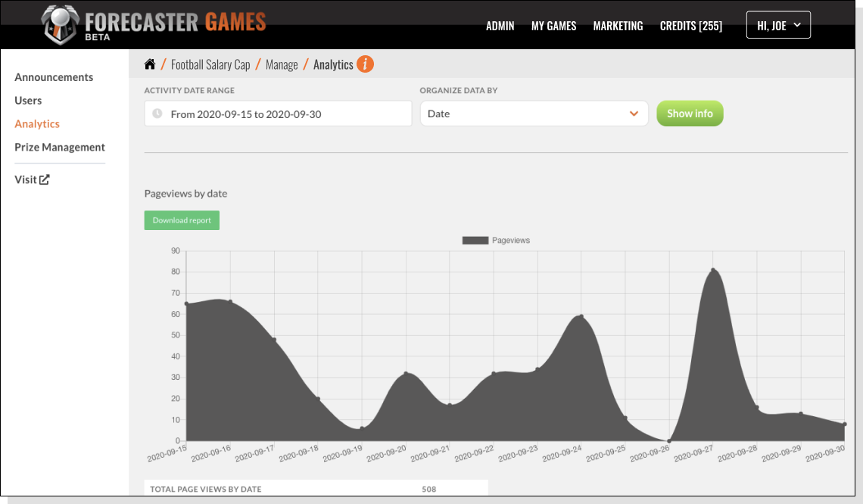Viewport: 863px width, 504px height.
Task: Click Football Salary Cap breadcrumb link
Action: pyautogui.click(x=210, y=65)
